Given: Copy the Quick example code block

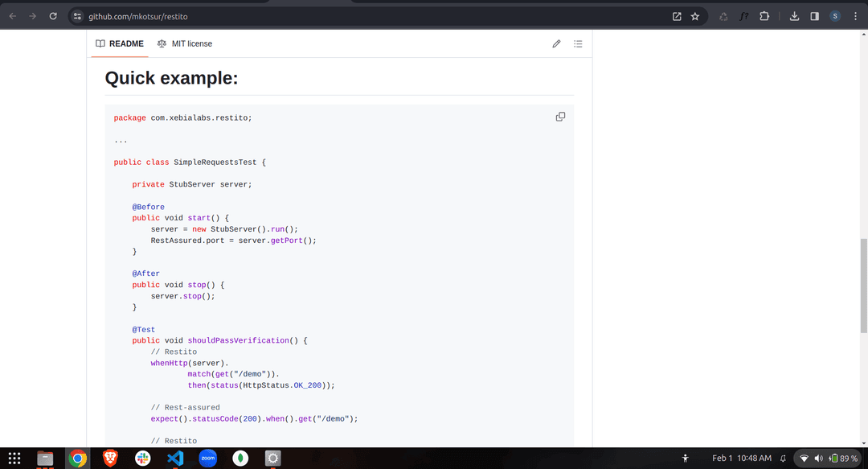Looking at the screenshot, I should pyautogui.click(x=560, y=117).
